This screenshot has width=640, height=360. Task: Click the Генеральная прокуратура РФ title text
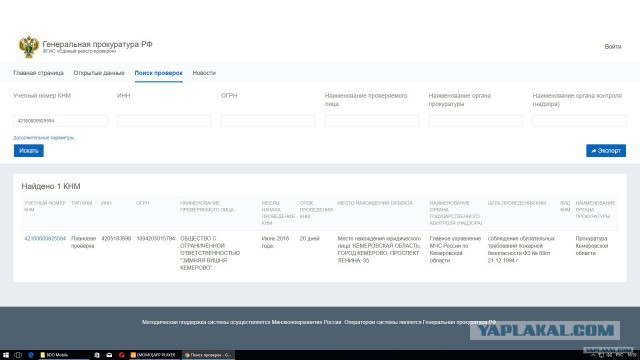(x=97, y=44)
